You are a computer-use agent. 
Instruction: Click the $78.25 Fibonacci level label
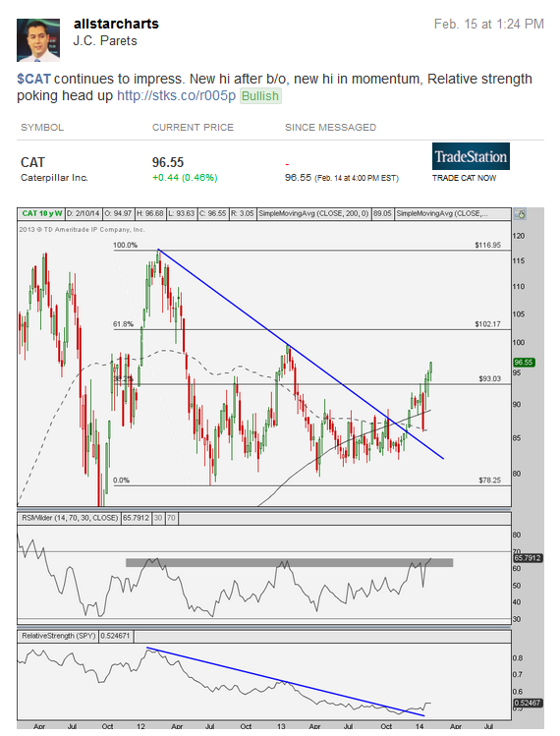pyautogui.click(x=489, y=481)
